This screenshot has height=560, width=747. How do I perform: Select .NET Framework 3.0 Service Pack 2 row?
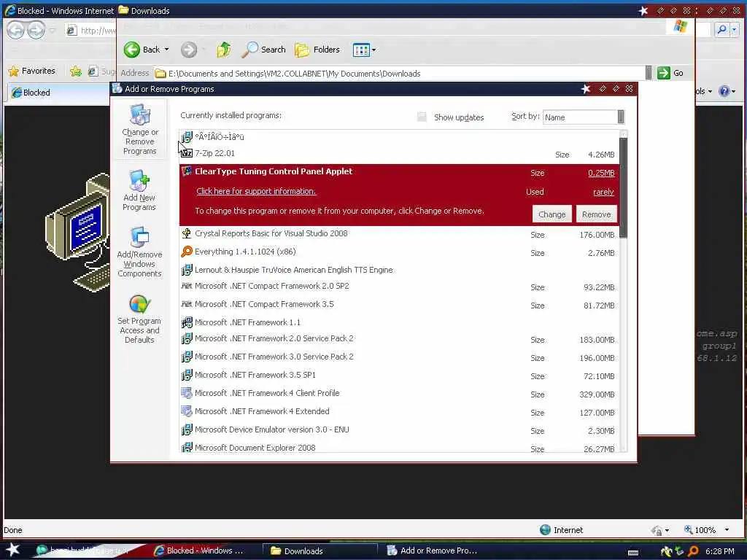tap(399, 357)
